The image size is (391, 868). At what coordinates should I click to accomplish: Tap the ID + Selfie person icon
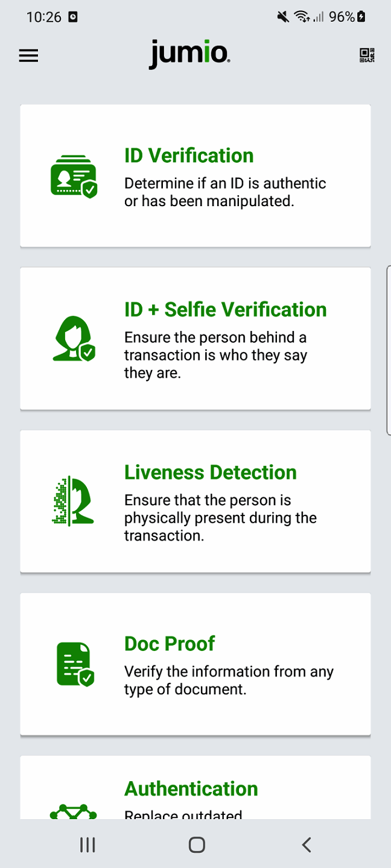(x=74, y=339)
